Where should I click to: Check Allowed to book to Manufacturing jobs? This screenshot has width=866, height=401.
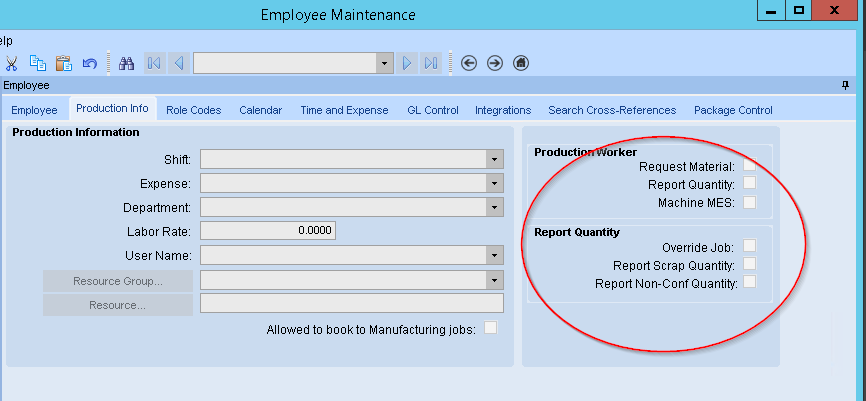point(490,327)
